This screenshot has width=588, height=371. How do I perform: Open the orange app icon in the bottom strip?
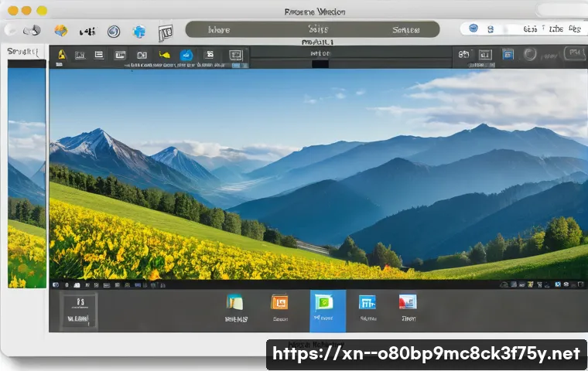(x=279, y=303)
